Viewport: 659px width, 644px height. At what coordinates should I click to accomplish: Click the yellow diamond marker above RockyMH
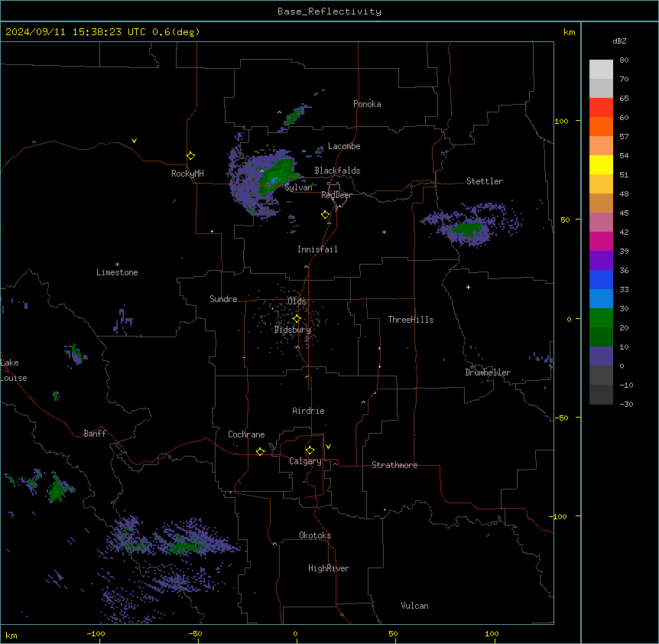(x=191, y=156)
